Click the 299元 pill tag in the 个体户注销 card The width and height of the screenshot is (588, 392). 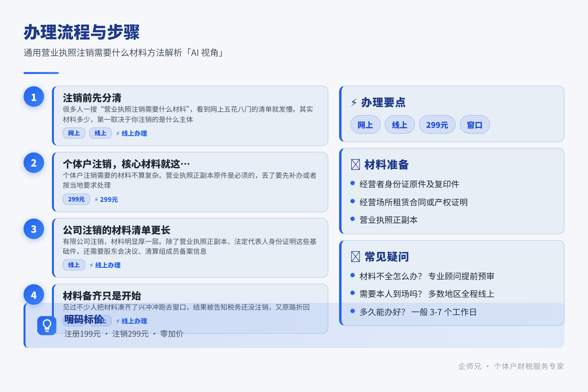pos(76,199)
